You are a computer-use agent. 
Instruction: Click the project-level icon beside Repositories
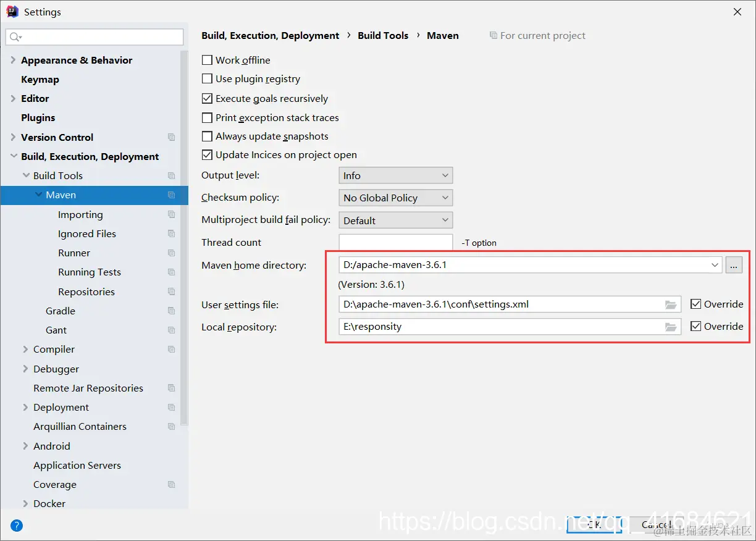[172, 291]
